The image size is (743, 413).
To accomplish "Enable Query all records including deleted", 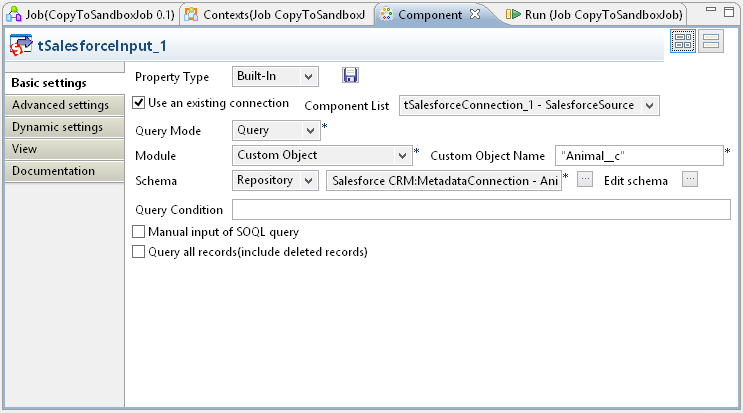I will coord(139,252).
